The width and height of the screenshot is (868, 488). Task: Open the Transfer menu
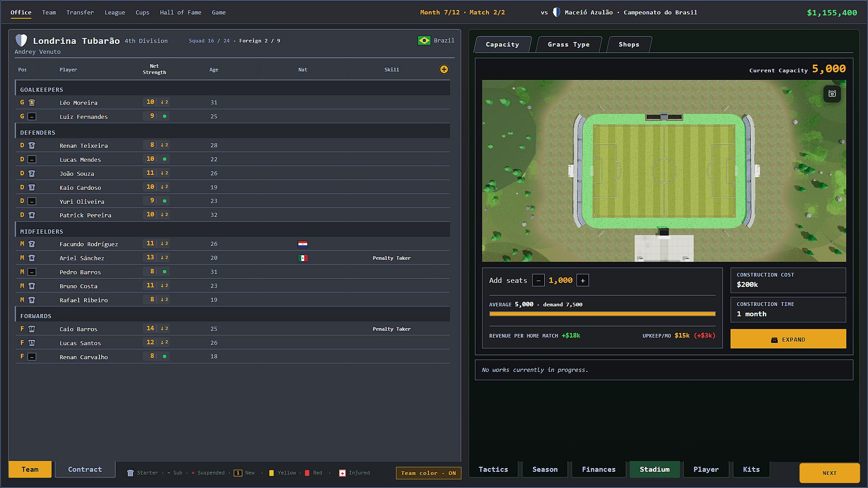coord(80,12)
